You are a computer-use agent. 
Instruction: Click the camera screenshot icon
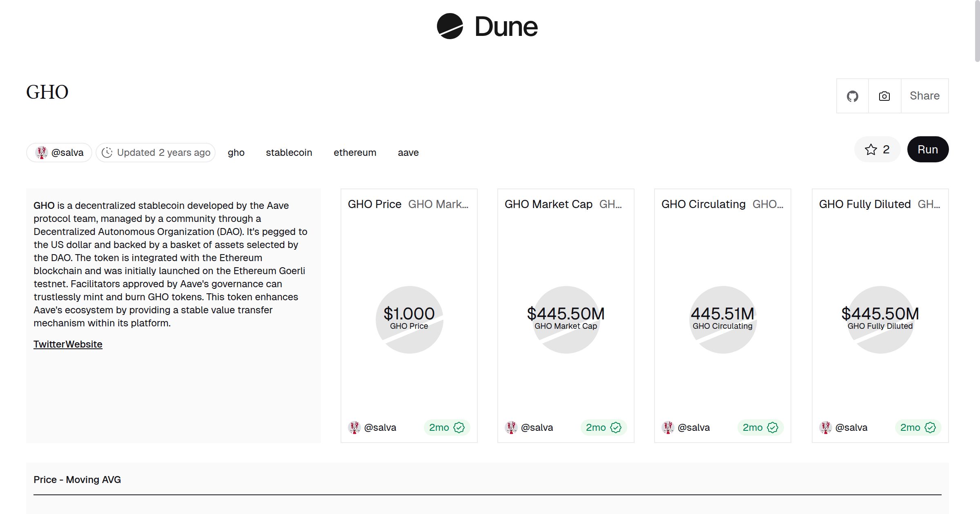(884, 96)
